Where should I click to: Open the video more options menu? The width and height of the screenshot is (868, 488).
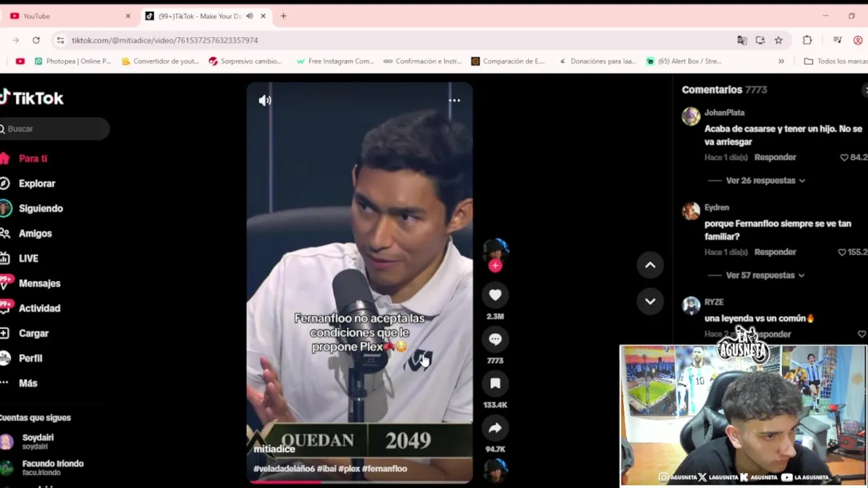pyautogui.click(x=454, y=100)
